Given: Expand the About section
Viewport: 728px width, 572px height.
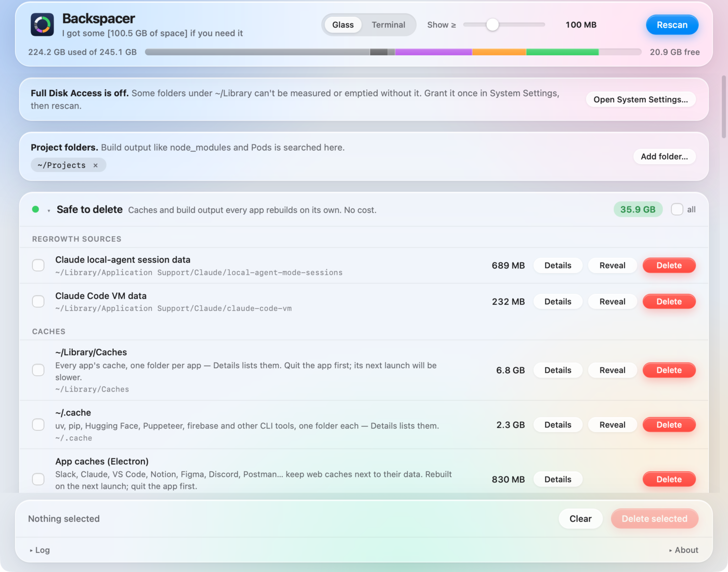Looking at the screenshot, I should [x=684, y=550].
